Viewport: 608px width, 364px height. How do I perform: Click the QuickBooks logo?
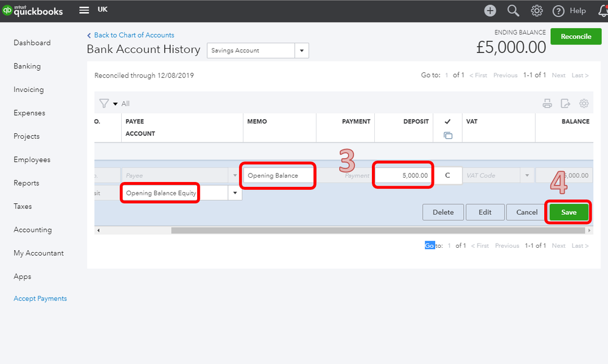pos(33,10)
